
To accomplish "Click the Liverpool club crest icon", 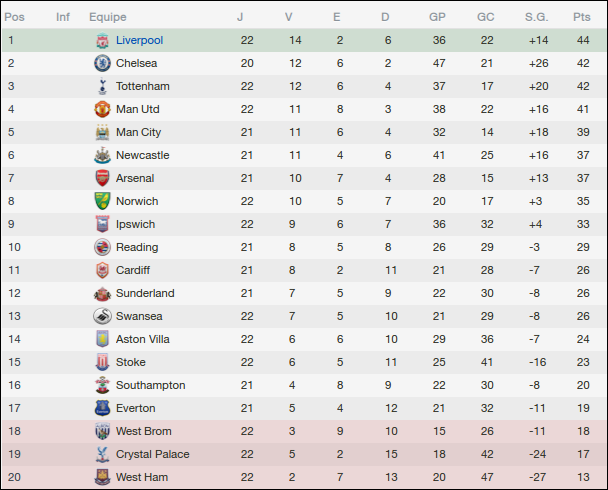I will (x=101, y=40).
